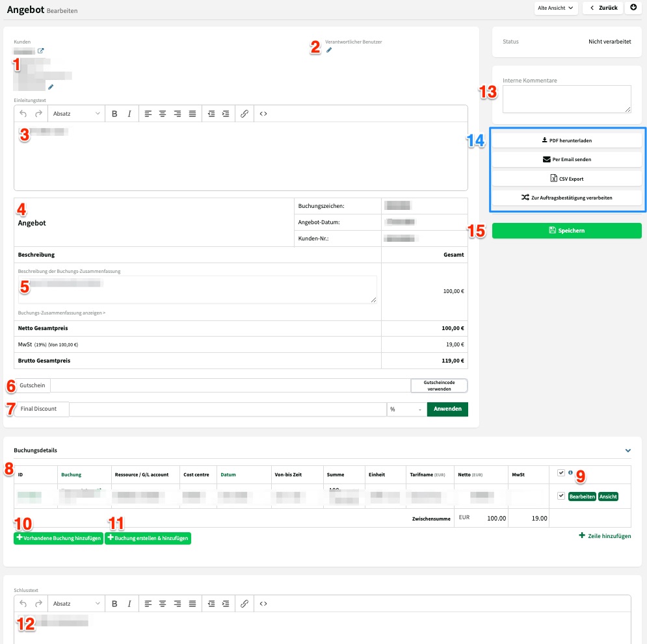
Task: Click info icon in booking table header
Action: pyautogui.click(x=570, y=472)
